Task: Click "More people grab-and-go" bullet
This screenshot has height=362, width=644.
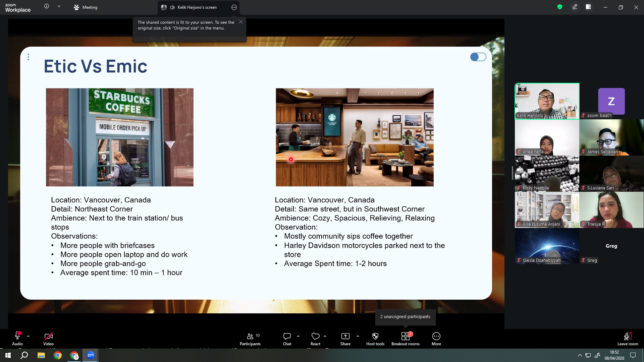Action: [x=103, y=263]
